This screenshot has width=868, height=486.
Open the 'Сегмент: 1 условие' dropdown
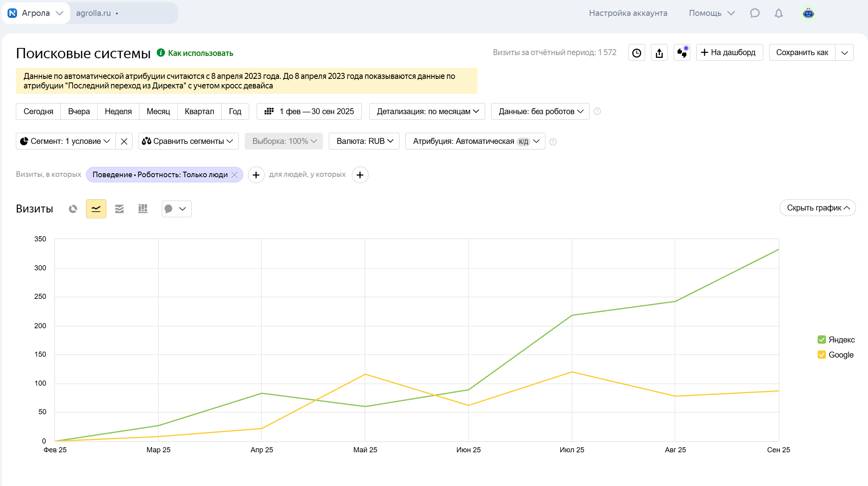pos(66,142)
